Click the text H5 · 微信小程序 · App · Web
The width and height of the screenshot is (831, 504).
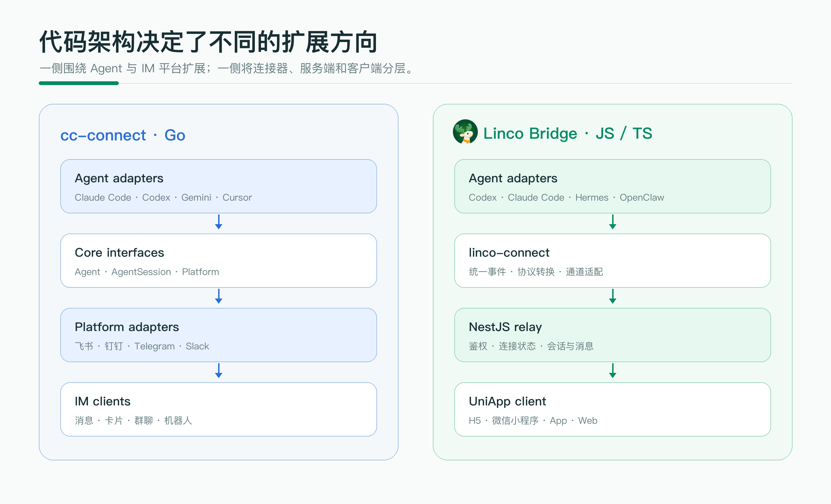click(x=533, y=421)
